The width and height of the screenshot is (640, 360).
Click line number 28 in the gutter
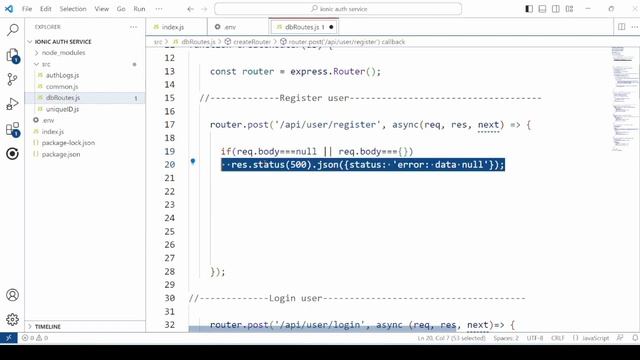pos(169,271)
